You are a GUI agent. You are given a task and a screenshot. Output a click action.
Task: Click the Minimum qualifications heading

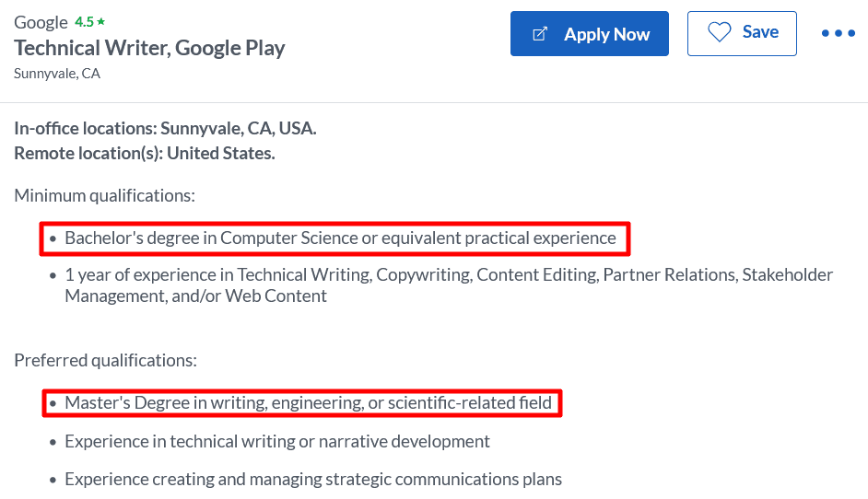point(104,195)
